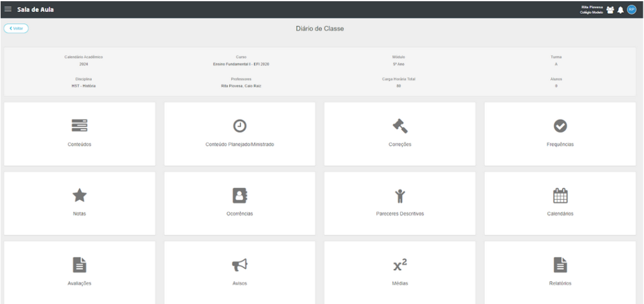Show notifications with the bell icon
The height and width of the screenshot is (304, 644).
[x=620, y=9]
